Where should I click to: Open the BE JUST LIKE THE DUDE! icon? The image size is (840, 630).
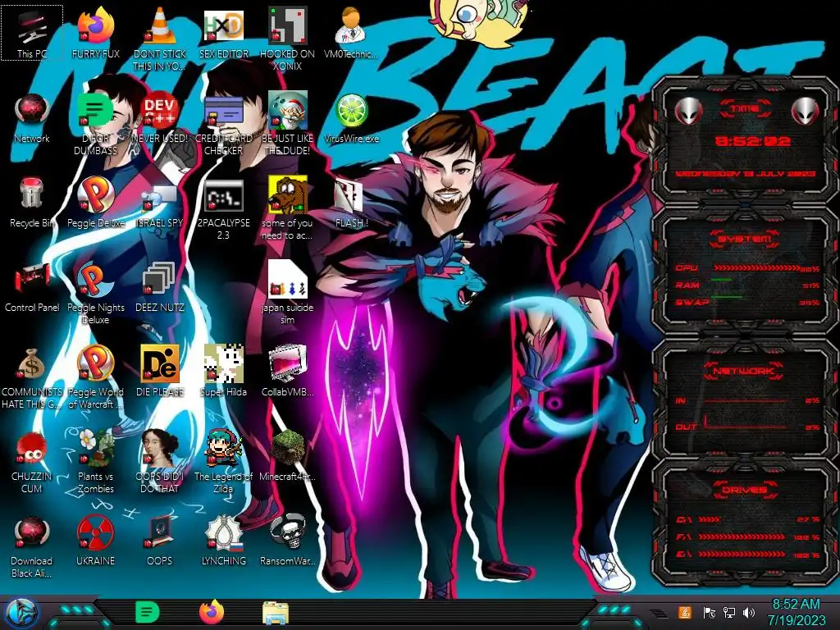coord(288,123)
